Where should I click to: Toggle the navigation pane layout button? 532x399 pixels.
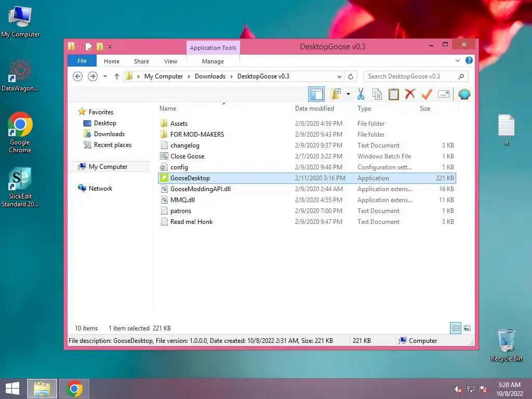316,95
